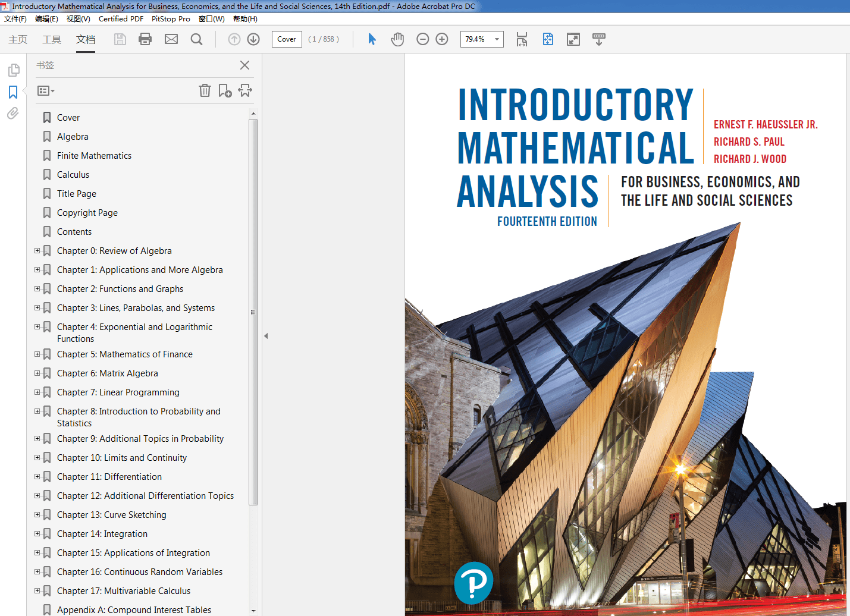Go to the Copyright Page bookmark
The width and height of the screenshot is (850, 616).
tap(87, 212)
